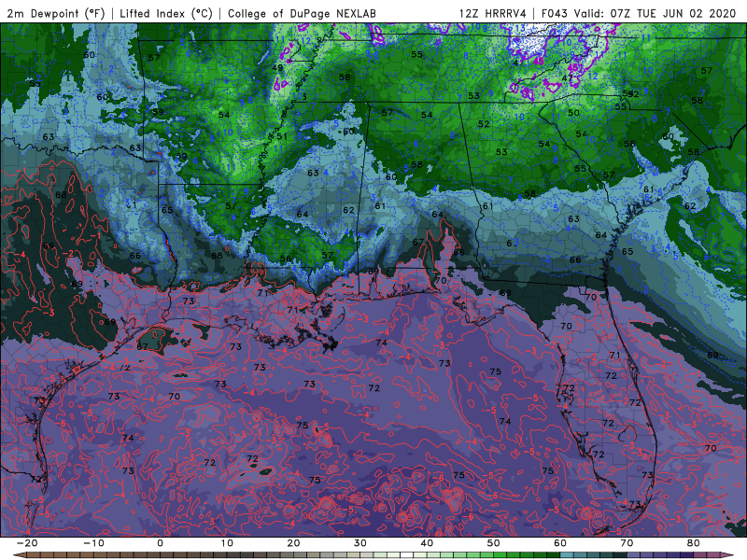Click the white colorbar segment between 30 and 40

point(406,554)
